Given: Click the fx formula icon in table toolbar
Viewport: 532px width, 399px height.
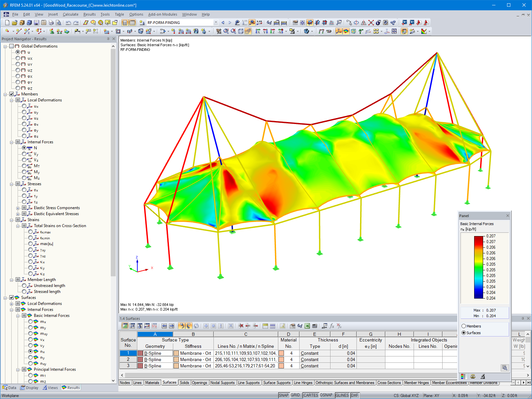Looking at the screenshot, I should tap(332, 326).
